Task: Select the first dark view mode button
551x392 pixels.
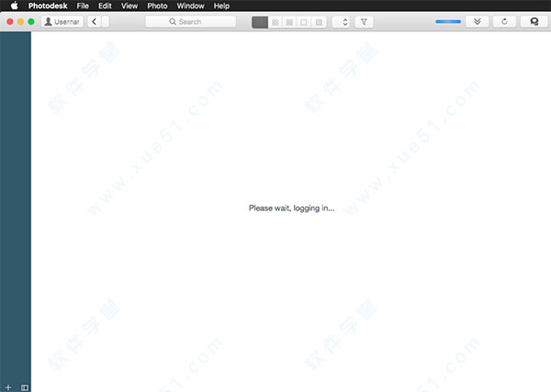Action: pyautogui.click(x=260, y=22)
